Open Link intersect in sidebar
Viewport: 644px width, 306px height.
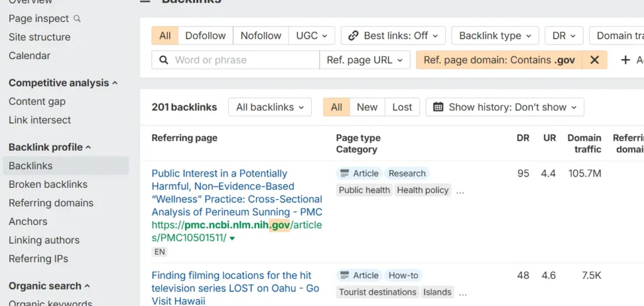pyautogui.click(x=40, y=120)
